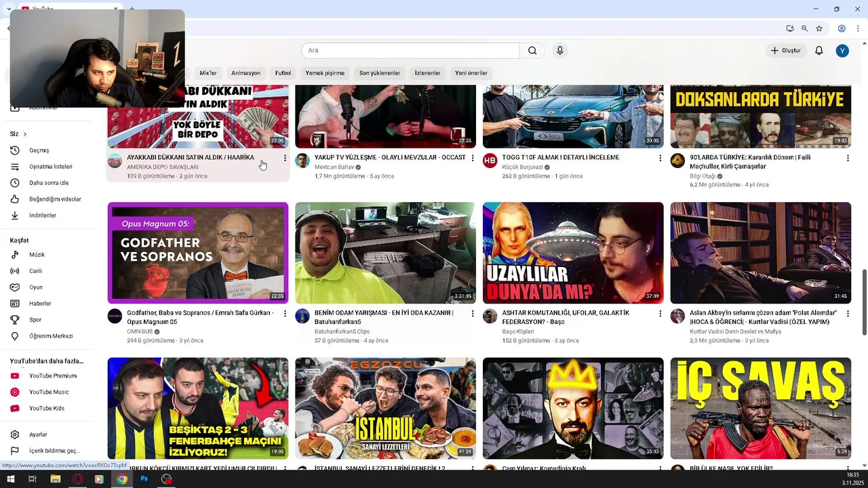Select the Futbol filter chip

283,73
